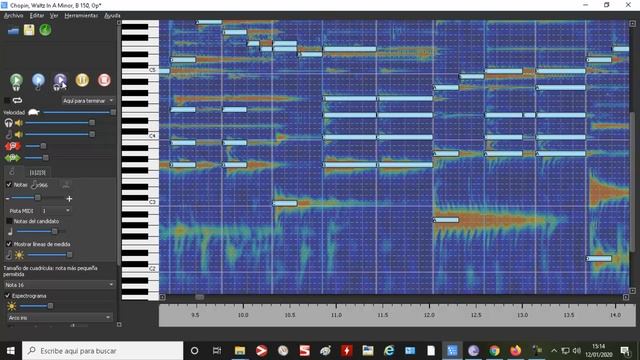Open Internet Explorer from the taskbar
The height and width of the screenshot is (360, 640).
pos(389,351)
